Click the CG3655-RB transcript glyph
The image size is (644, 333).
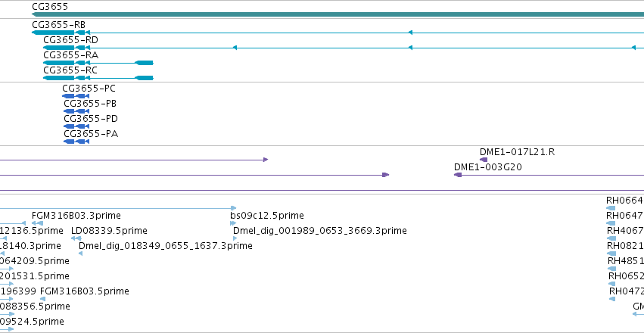[x=338, y=33]
